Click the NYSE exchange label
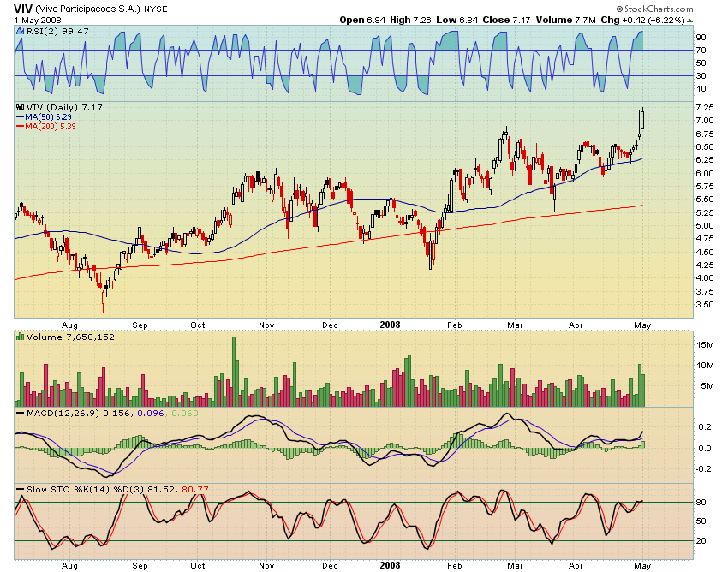The height and width of the screenshot is (572, 728). point(156,9)
